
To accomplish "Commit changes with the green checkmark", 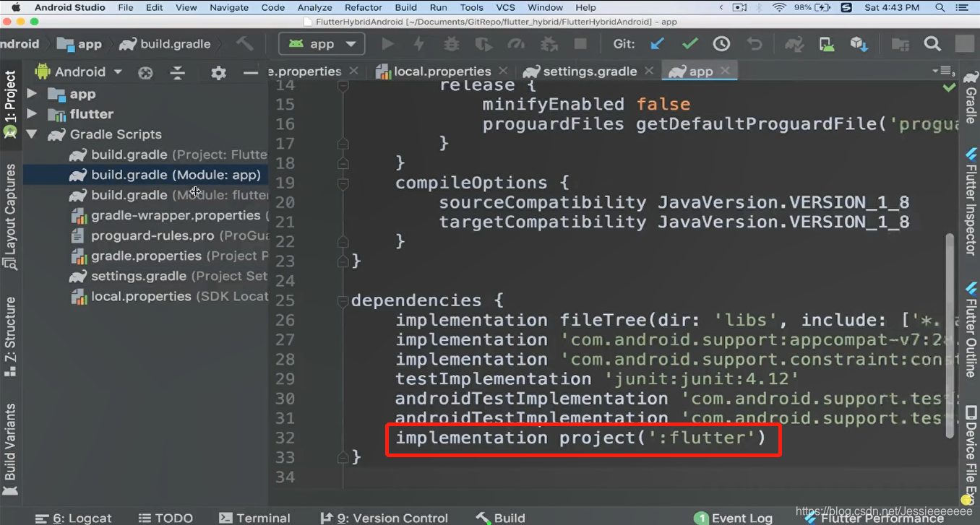I will pyautogui.click(x=689, y=44).
